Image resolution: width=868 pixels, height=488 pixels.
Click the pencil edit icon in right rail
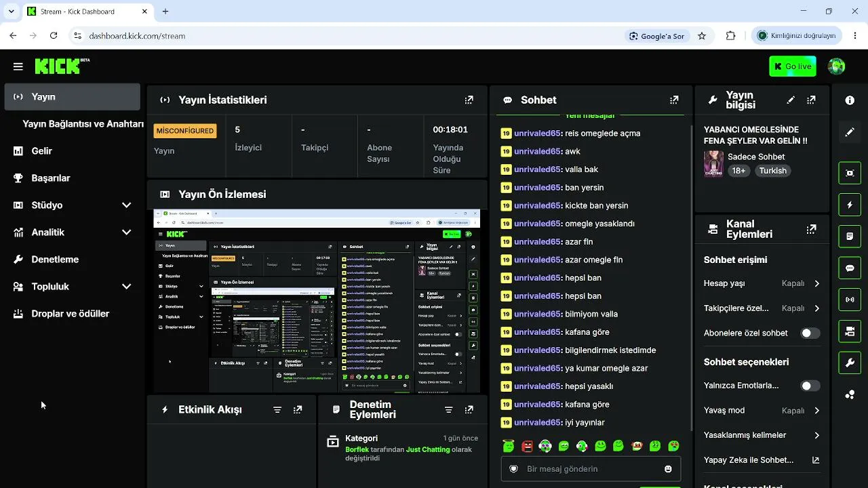point(850,132)
